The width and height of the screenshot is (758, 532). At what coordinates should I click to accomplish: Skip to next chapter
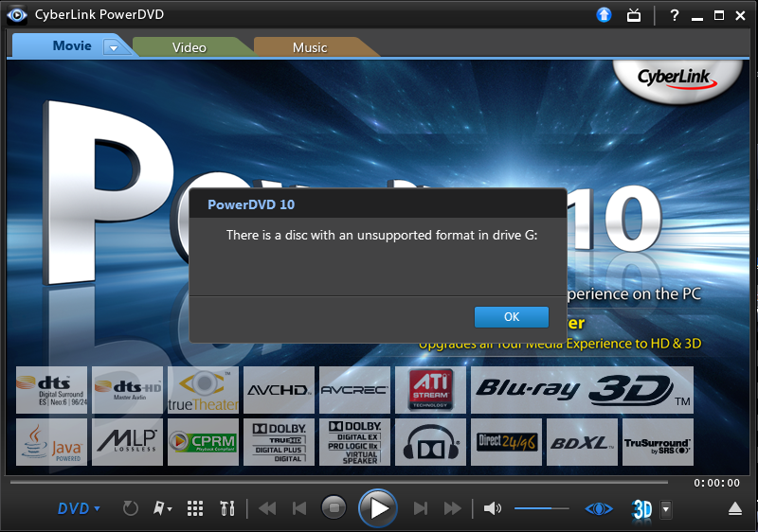coord(420,508)
